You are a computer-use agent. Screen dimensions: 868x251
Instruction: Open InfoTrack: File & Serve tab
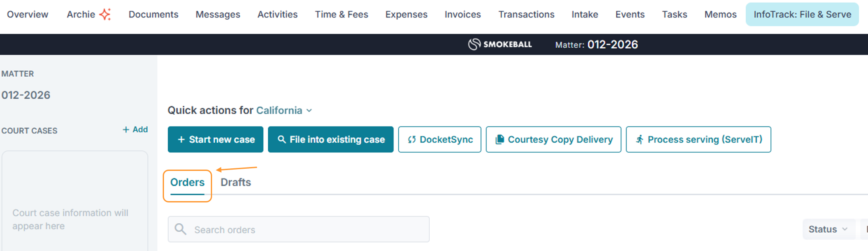[x=802, y=14]
